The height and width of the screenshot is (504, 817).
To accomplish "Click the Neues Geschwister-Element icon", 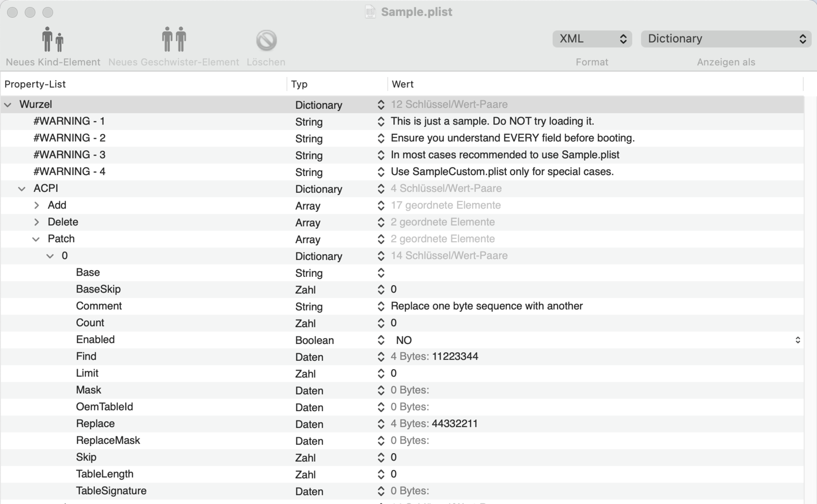I will tap(174, 40).
